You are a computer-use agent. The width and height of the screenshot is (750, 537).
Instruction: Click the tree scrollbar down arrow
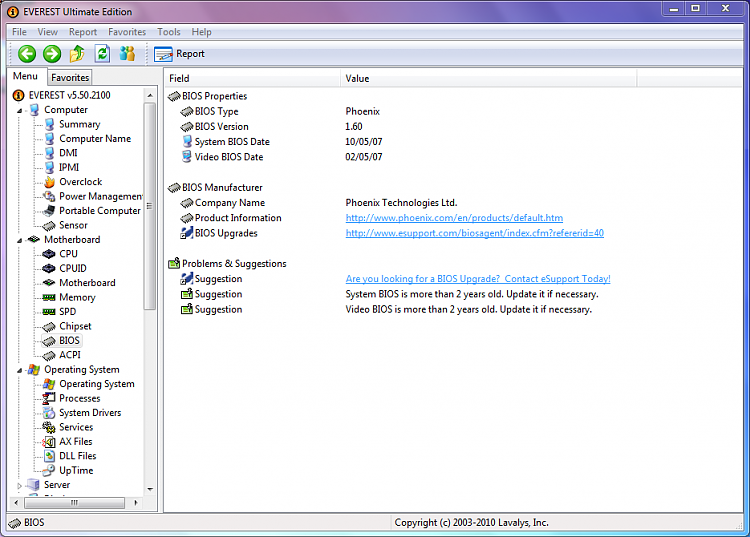tap(150, 489)
